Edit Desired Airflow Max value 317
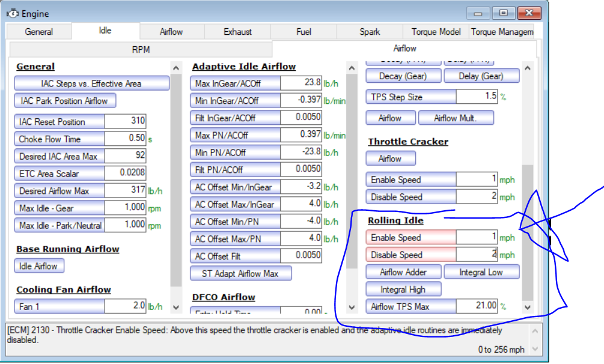This screenshot has width=604, height=364. point(125,190)
